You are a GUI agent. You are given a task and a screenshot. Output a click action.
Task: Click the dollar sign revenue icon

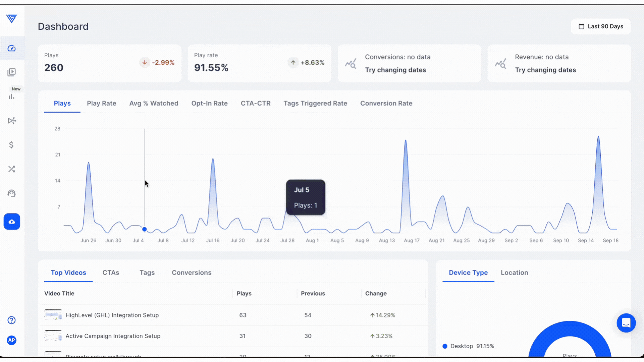coord(11,145)
